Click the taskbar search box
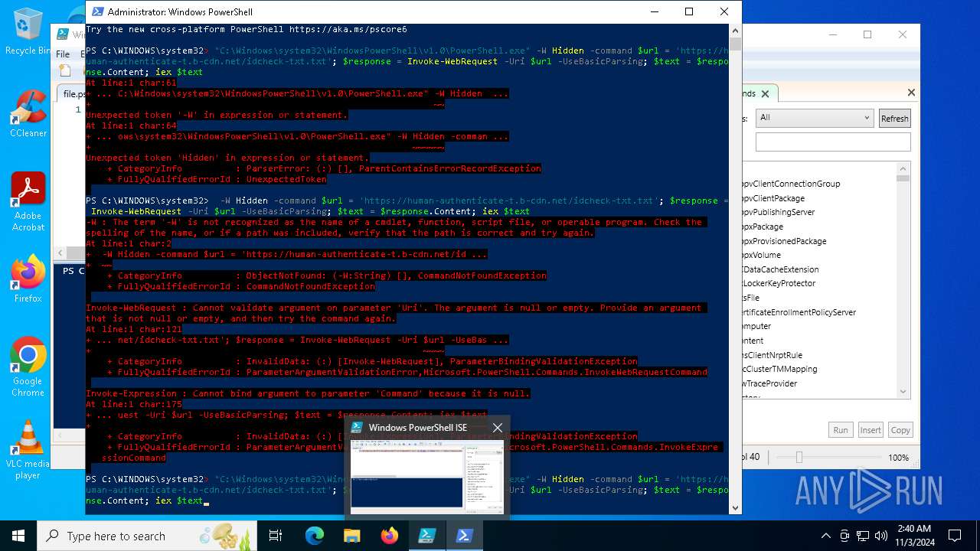980x551 pixels. coord(147,536)
